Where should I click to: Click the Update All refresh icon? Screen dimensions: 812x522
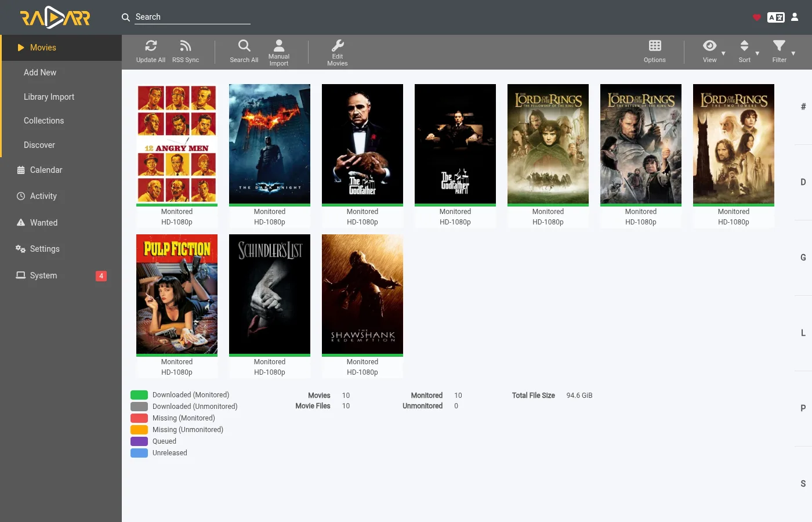click(x=151, y=46)
